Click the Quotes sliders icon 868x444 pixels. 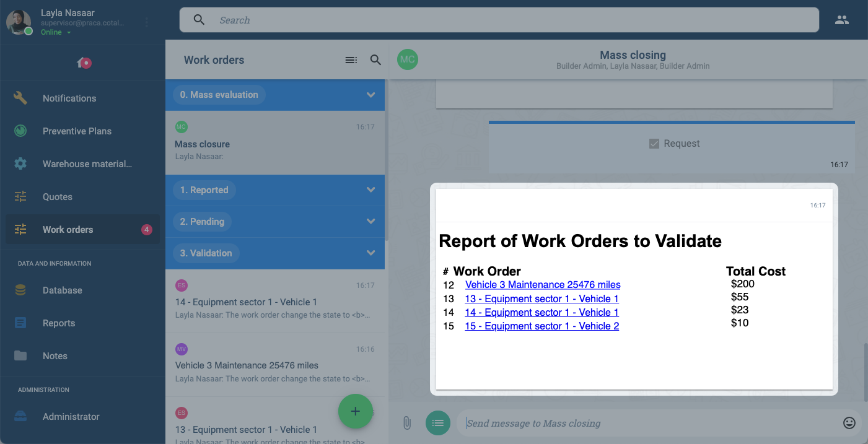tap(20, 196)
